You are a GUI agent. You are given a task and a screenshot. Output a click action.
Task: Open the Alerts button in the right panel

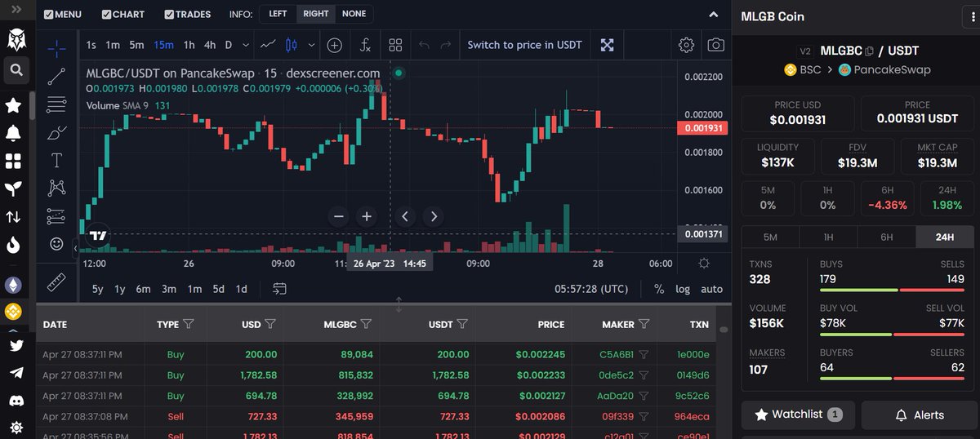[919, 415]
